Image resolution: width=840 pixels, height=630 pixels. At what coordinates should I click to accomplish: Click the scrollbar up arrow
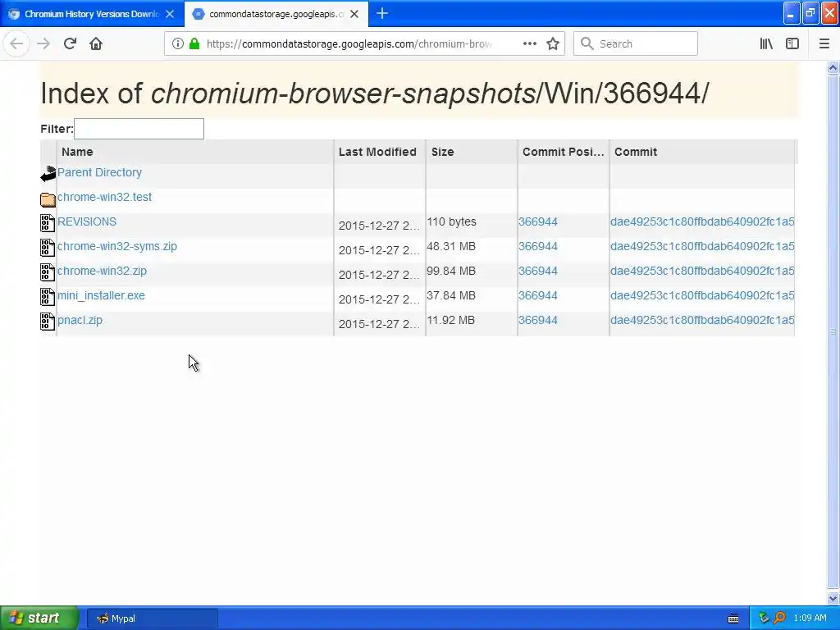pyautogui.click(x=833, y=67)
